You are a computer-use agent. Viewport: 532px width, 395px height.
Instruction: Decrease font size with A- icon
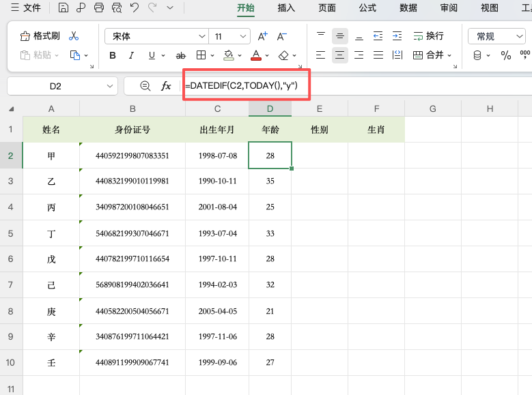[281, 36]
